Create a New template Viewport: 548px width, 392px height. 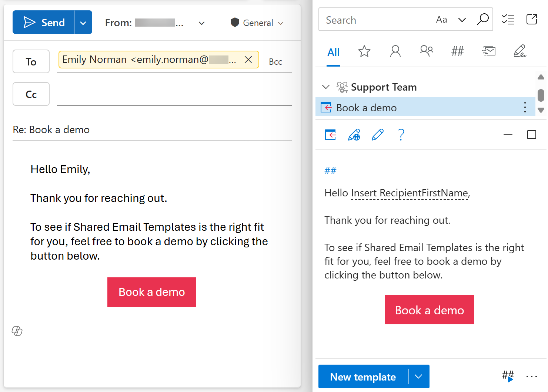[x=363, y=376]
